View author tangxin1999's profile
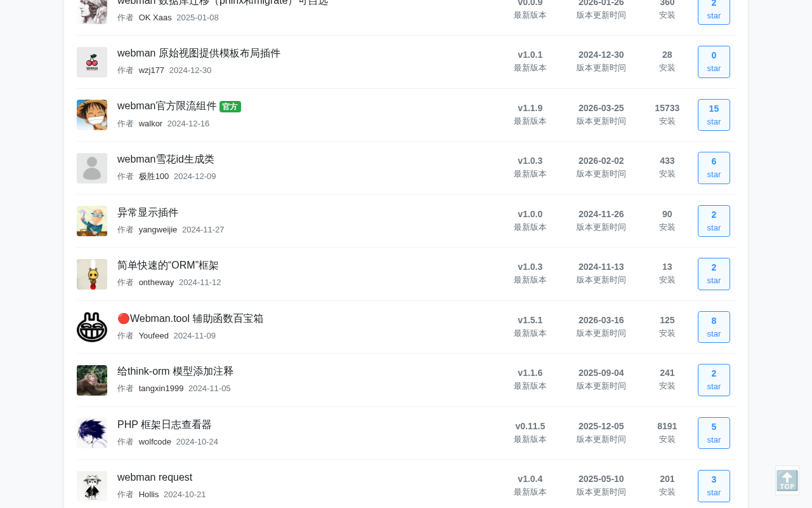The width and height of the screenshot is (812, 508). point(161,389)
